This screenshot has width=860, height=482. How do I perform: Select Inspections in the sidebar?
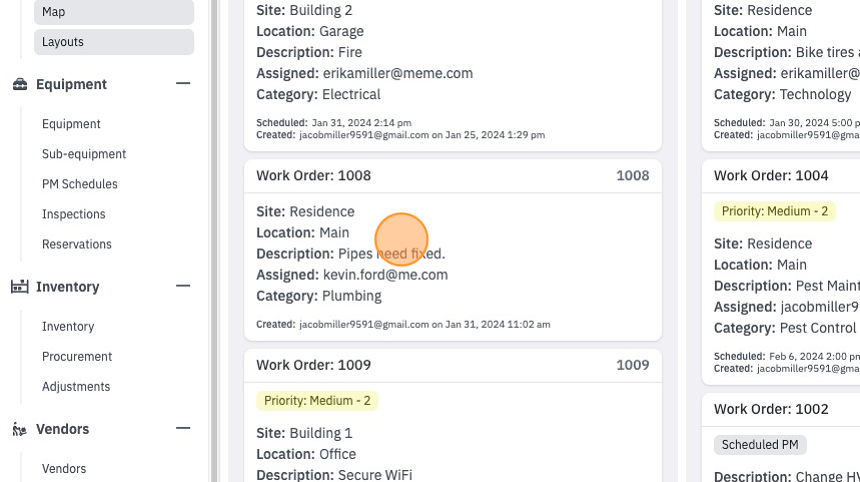pyautogui.click(x=73, y=214)
